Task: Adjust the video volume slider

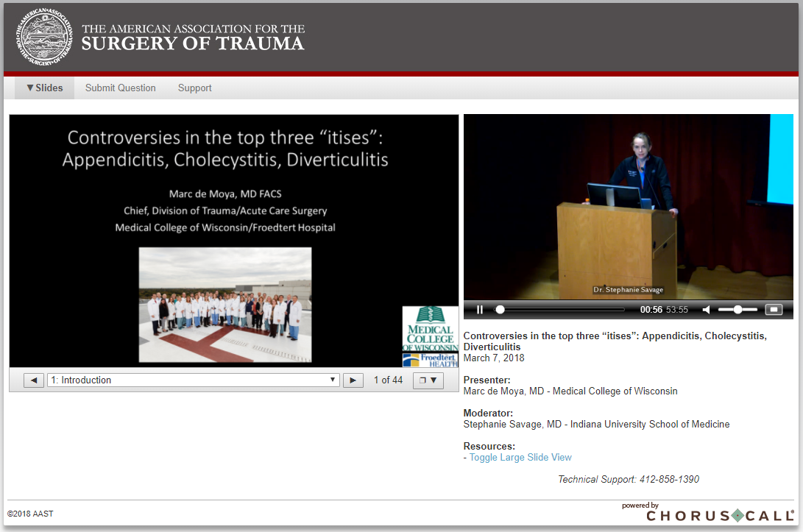Action: point(737,310)
